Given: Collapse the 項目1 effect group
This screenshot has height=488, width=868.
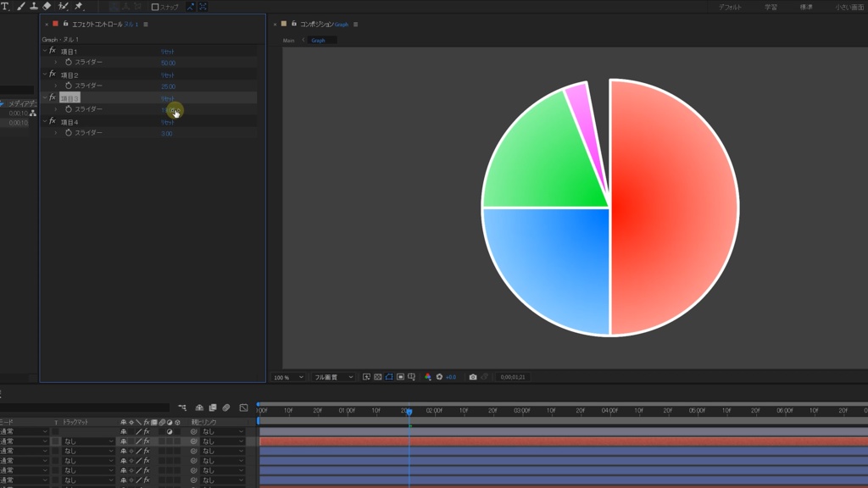Looking at the screenshot, I should (45, 51).
